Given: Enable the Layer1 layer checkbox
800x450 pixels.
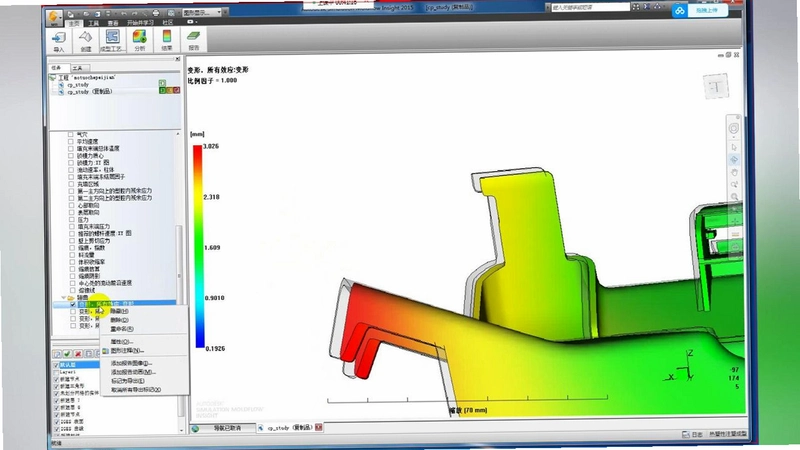Looking at the screenshot, I should tap(56, 372).
